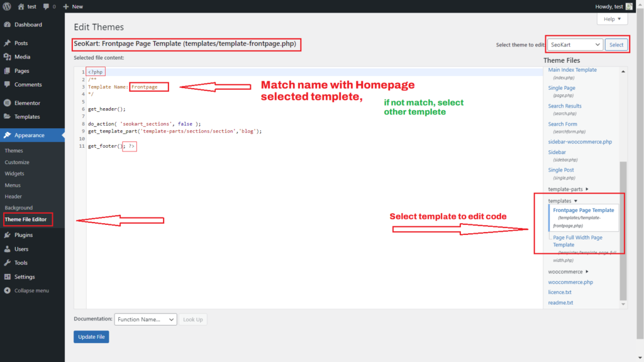The width and height of the screenshot is (644, 362).
Task: Click the Tools wrench icon
Action: pos(8,263)
